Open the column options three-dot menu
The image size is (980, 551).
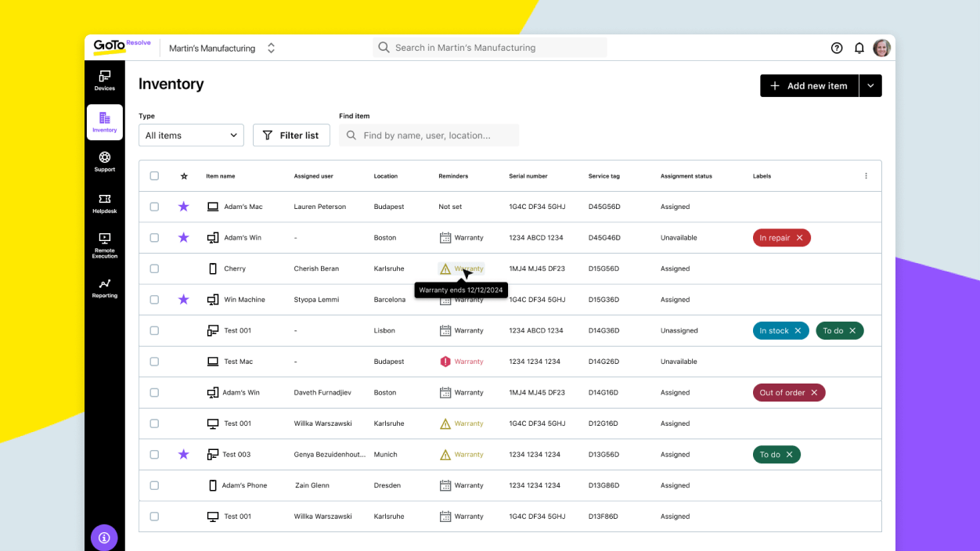coord(866,175)
